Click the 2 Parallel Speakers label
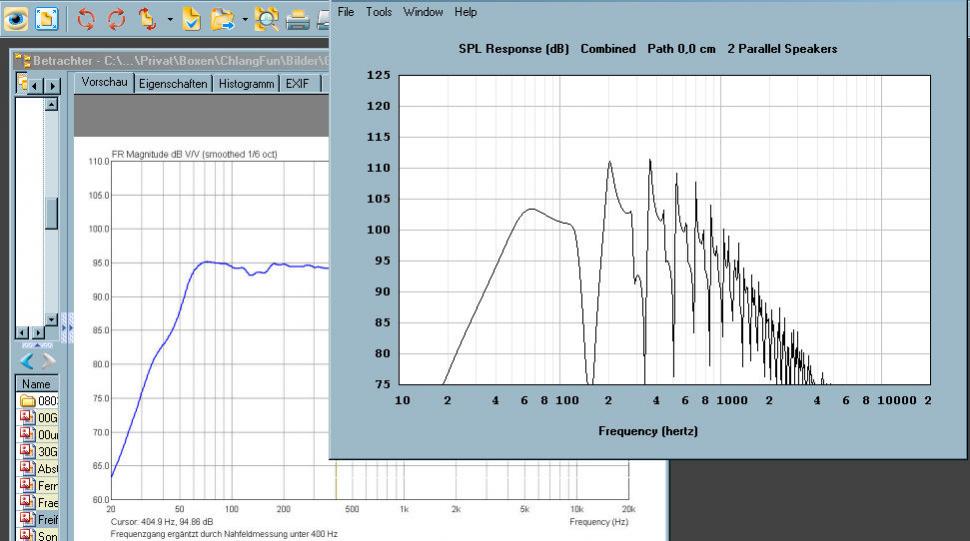Screen dimensions: 970x541 tap(782, 49)
